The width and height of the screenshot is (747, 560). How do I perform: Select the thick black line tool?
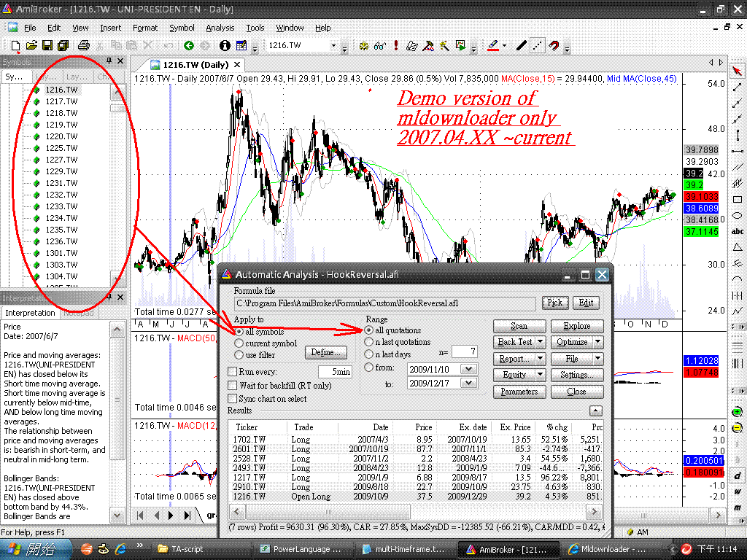click(x=521, y=46)
